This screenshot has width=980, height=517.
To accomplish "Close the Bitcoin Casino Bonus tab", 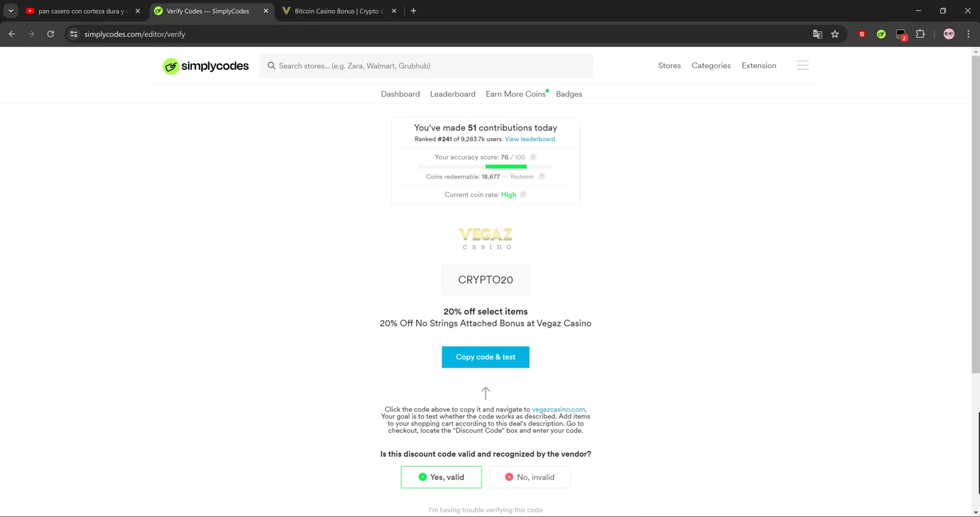I will click(393, 11).
